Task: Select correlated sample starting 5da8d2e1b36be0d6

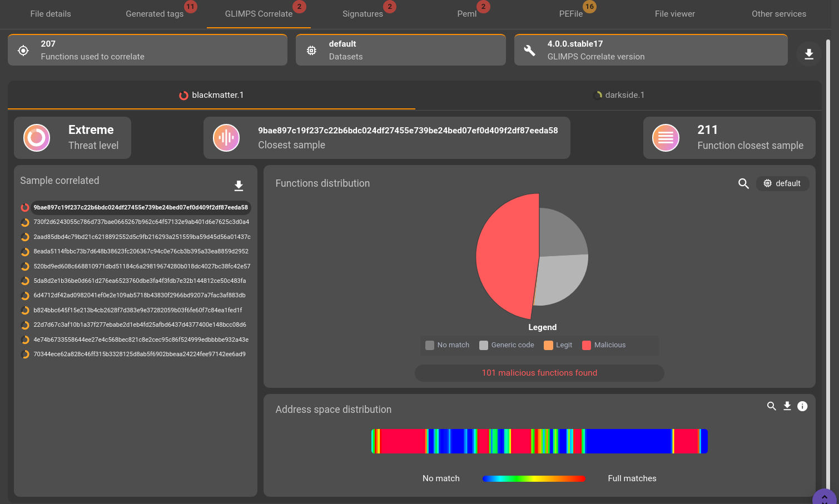Action: (x=140, y=281)
